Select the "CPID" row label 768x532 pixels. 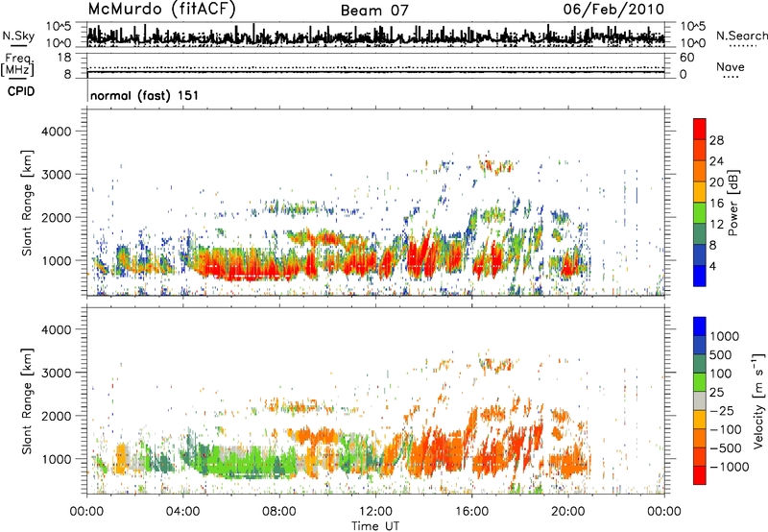(21, 91)
